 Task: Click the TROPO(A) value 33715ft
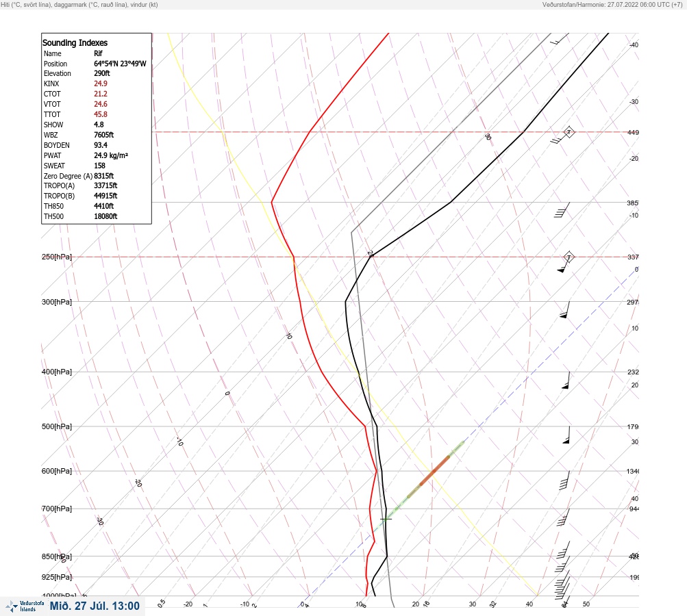(105, 185)
